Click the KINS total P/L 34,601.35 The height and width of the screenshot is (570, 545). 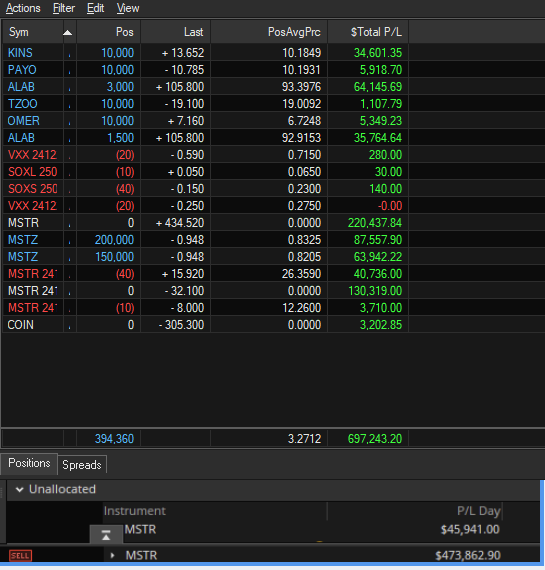(x=378, y=53)
